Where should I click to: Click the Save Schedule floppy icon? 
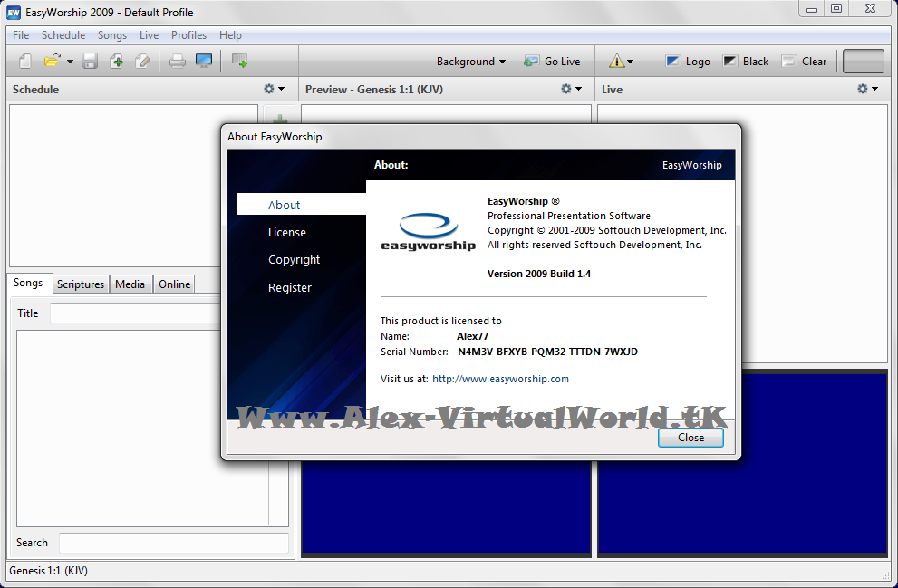coord(90,61)
